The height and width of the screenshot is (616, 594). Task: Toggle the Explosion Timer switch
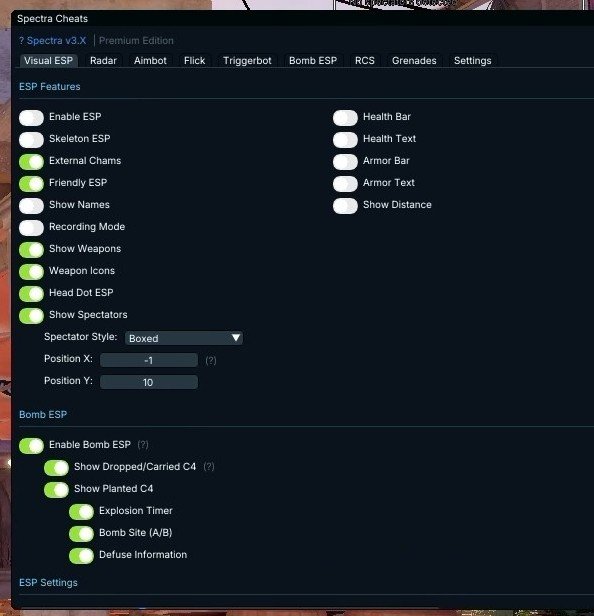click(81, 511)
